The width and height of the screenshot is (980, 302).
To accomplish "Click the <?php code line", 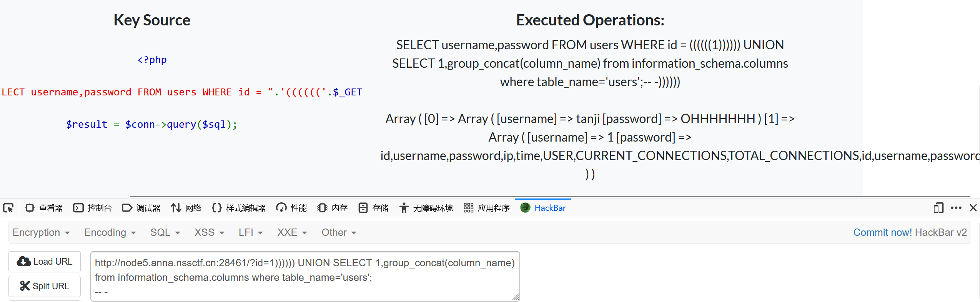I will point(152,60).
